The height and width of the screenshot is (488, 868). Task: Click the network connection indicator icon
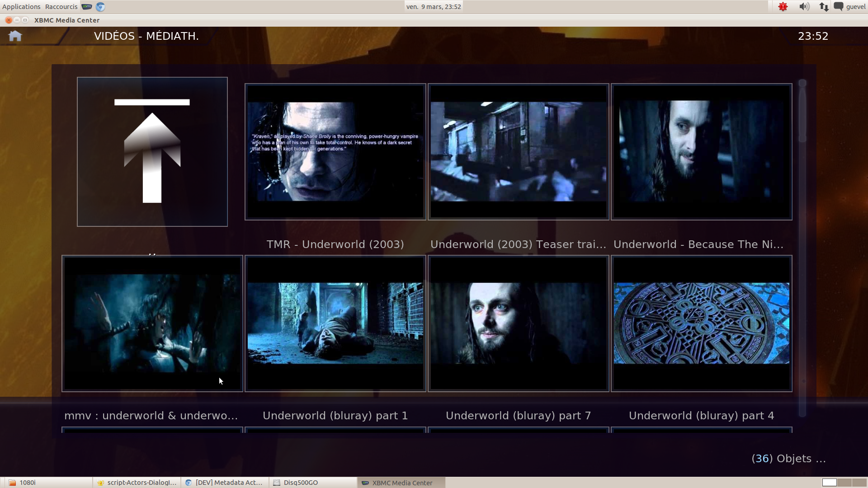tap(824, 7)
